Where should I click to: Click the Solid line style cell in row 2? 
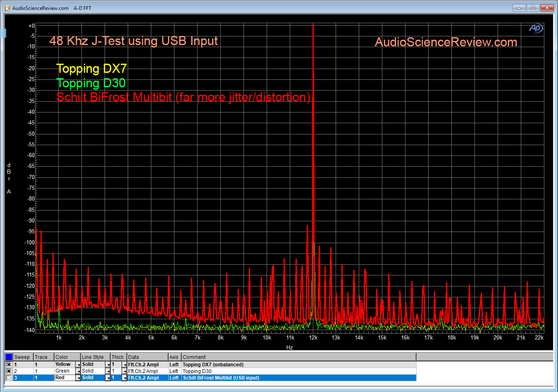(93, 371)
